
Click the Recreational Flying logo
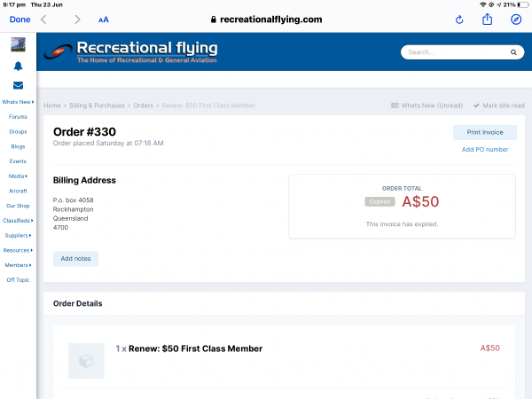click(x=130, y=51)
